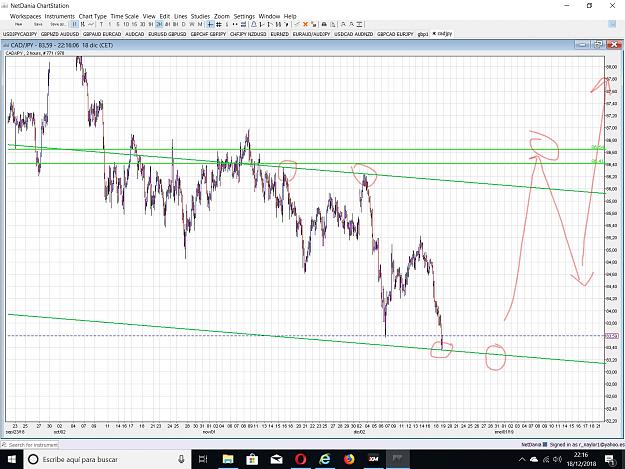This screenshot has width=625, height=469.
Task: Click the Save as toolbar button
Action: 58,24
